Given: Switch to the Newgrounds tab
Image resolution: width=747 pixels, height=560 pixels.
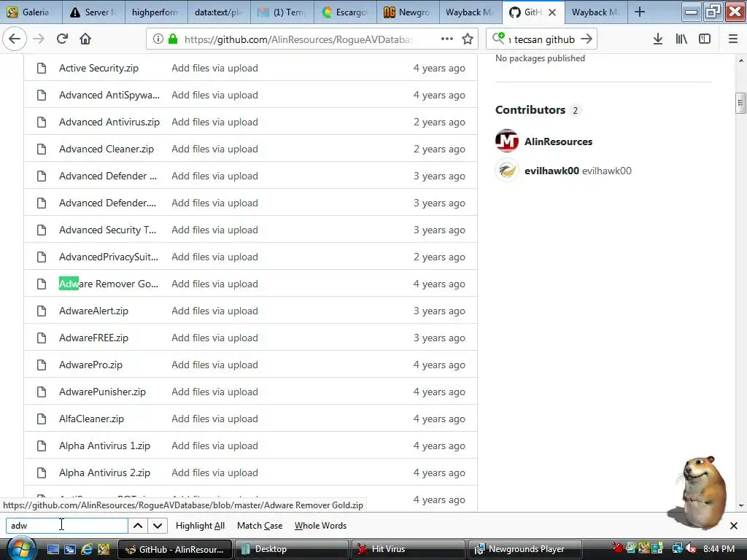Looking at the screenshot, I should point(408,12).
